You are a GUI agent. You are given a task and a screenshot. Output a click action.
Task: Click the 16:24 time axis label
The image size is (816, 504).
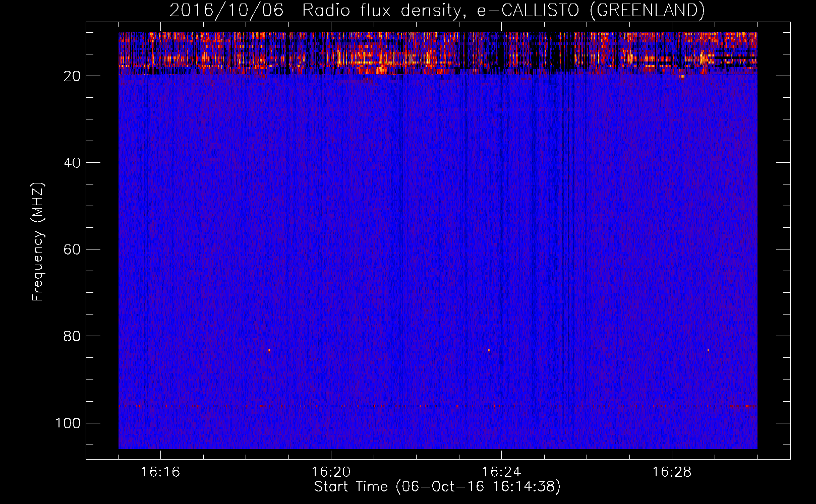click(501, 472)
